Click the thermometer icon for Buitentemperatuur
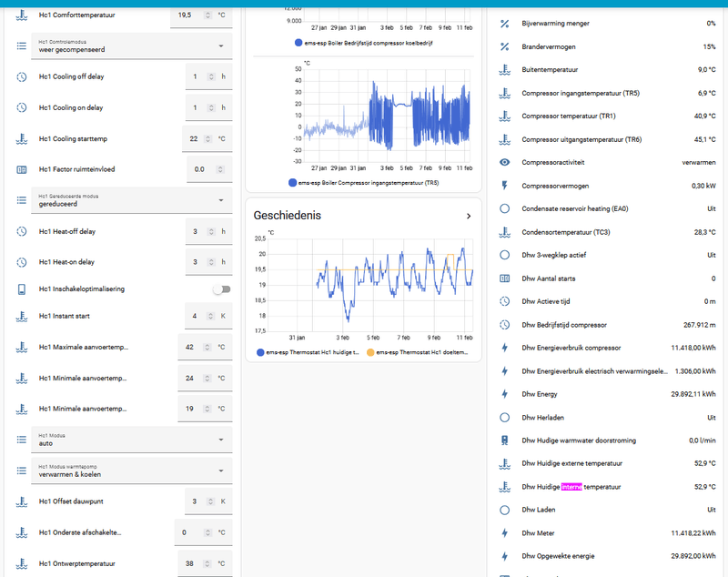The height and width of the screenshot is (577, 728). point(504,70)
